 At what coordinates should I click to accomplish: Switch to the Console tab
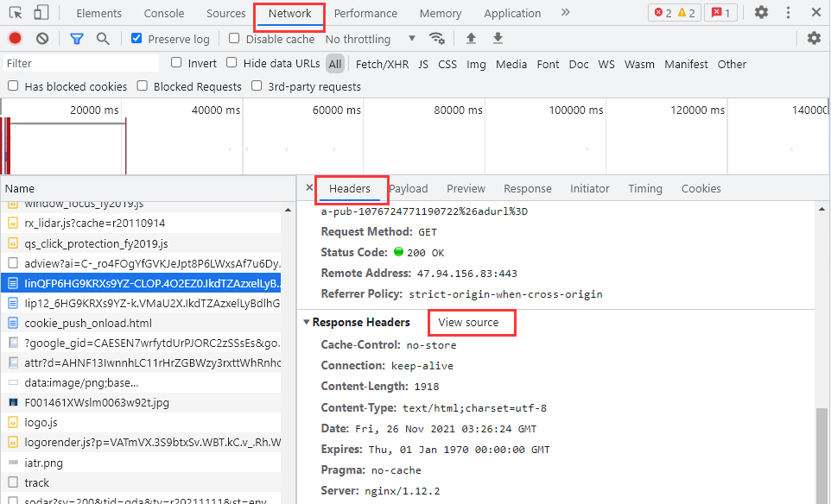coord(163,13)
